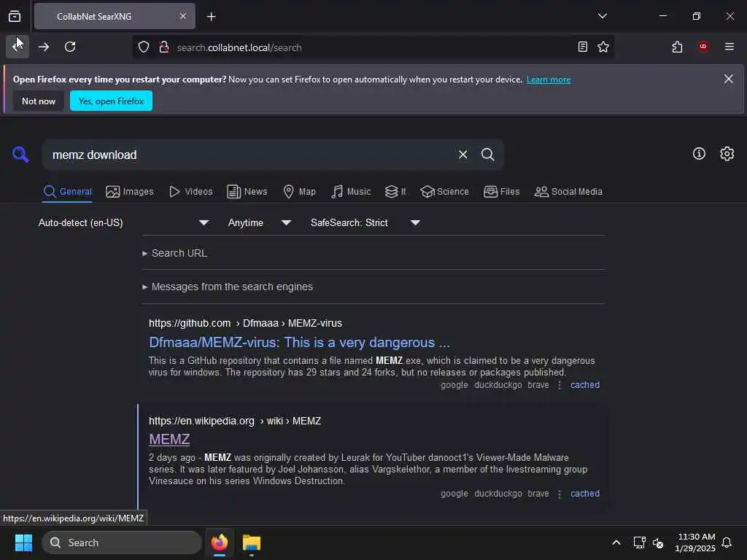Switch to the It category
This screenshot has width=747, height=560.
tap(395, 192)
